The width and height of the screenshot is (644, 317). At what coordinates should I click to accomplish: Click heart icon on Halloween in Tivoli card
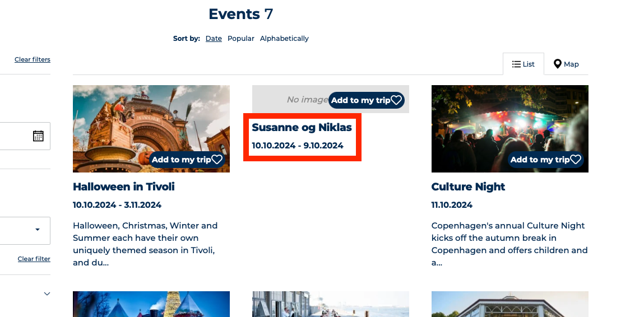pyautogui.click(x=217, y=159)
